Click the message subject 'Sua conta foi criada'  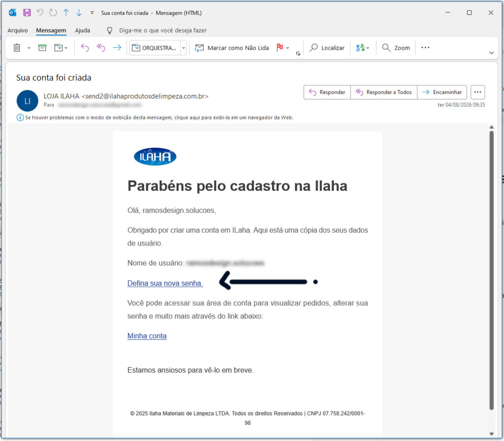pyautogui.click(x=54, y=78)
